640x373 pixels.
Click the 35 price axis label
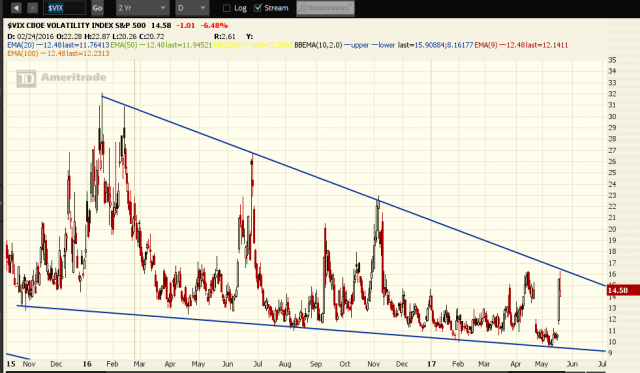612,60
